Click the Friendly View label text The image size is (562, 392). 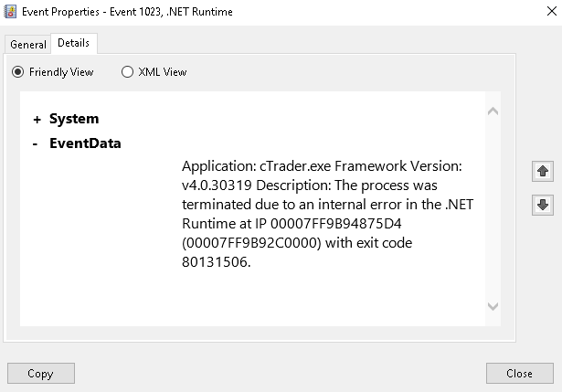(61, 72)
